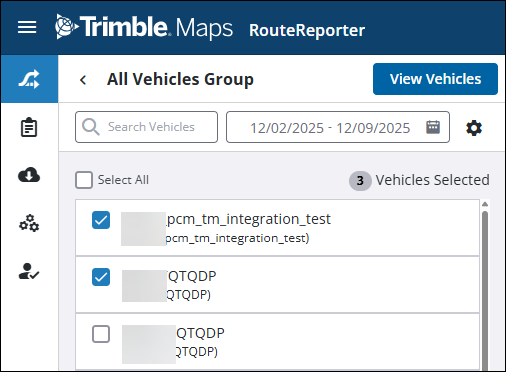Image resolution: width=506 pixels, height=372 pixels.
Task: Click the magnifier search icon
Action: click(91, 127)
